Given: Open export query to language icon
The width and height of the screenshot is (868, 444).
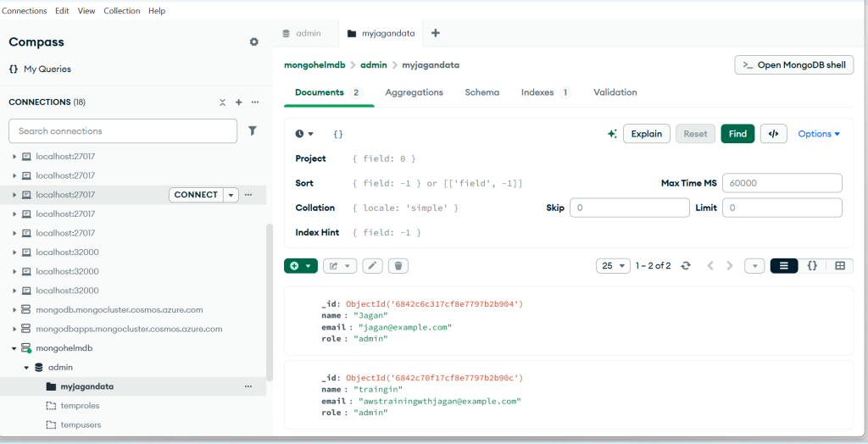Looking at the screenshot, I should 774,134.
